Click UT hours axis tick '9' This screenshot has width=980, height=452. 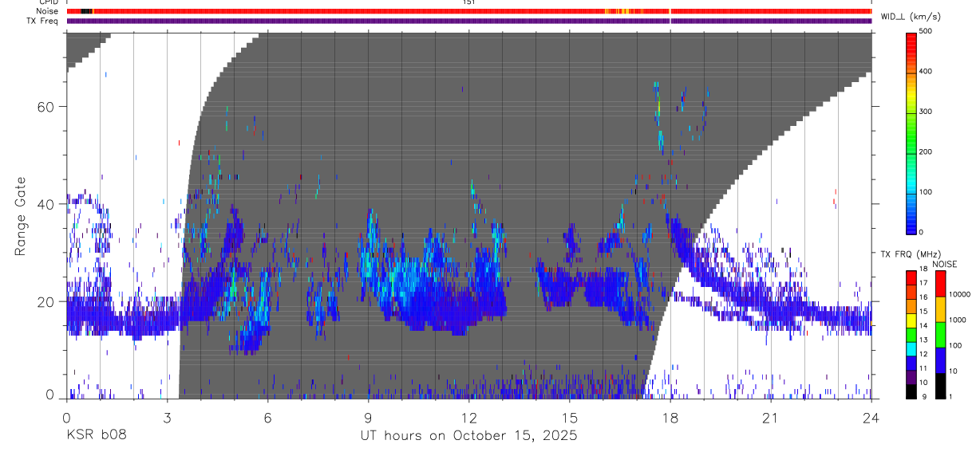click(x=368, y=417)
